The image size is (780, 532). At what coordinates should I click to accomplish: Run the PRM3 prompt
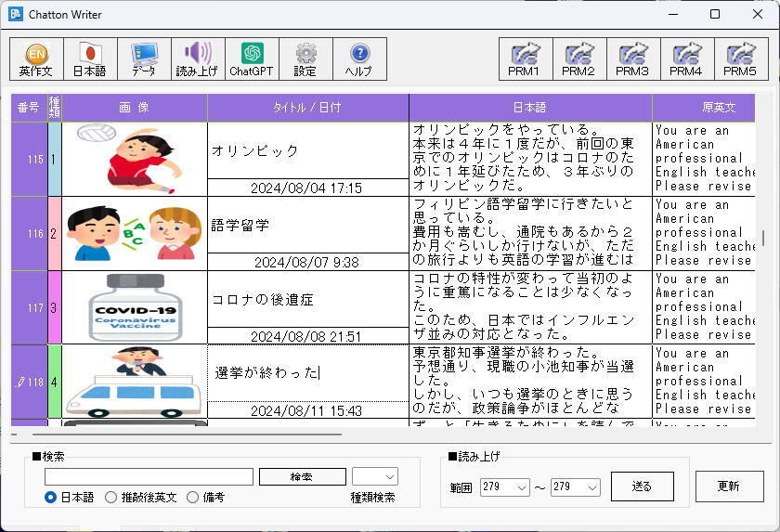(633, 59)
